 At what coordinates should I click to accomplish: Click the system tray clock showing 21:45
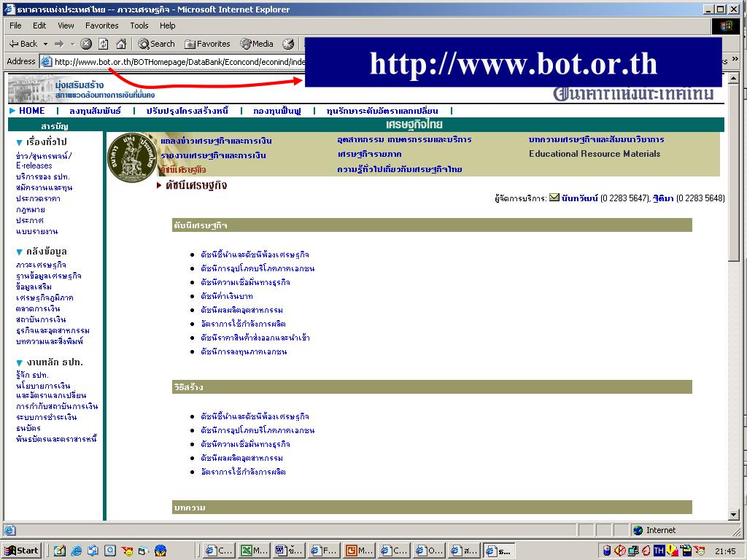[x=725, y=551]
